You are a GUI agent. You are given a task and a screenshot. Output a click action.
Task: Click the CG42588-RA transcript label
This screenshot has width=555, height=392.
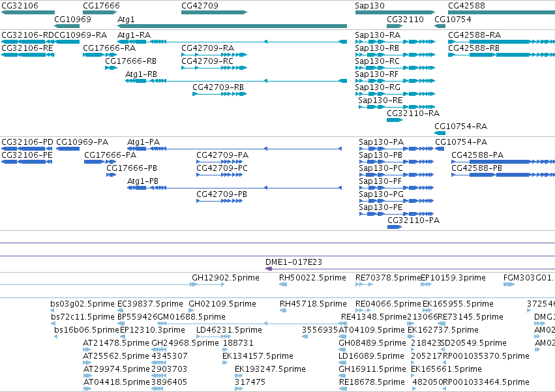475,35
